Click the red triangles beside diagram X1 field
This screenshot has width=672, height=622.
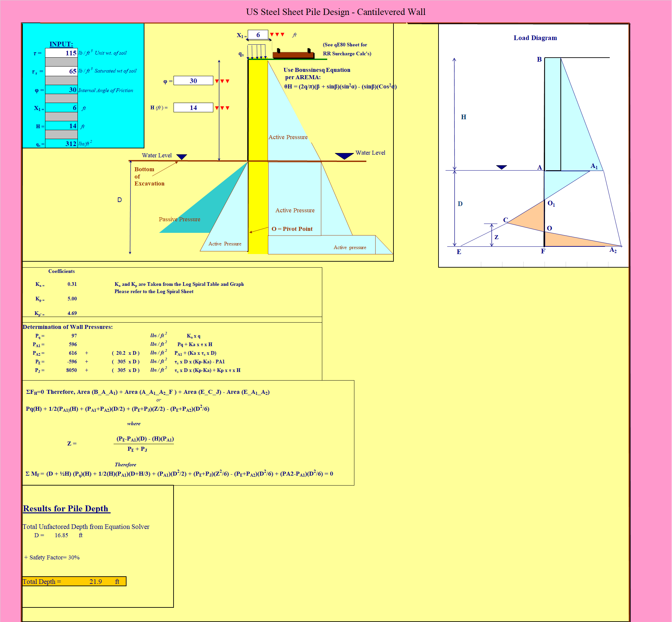277,35
